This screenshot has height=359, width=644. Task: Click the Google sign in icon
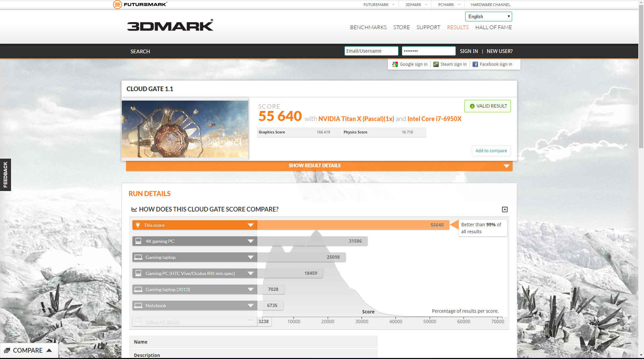pyautogui.click(x=395, y=64)
